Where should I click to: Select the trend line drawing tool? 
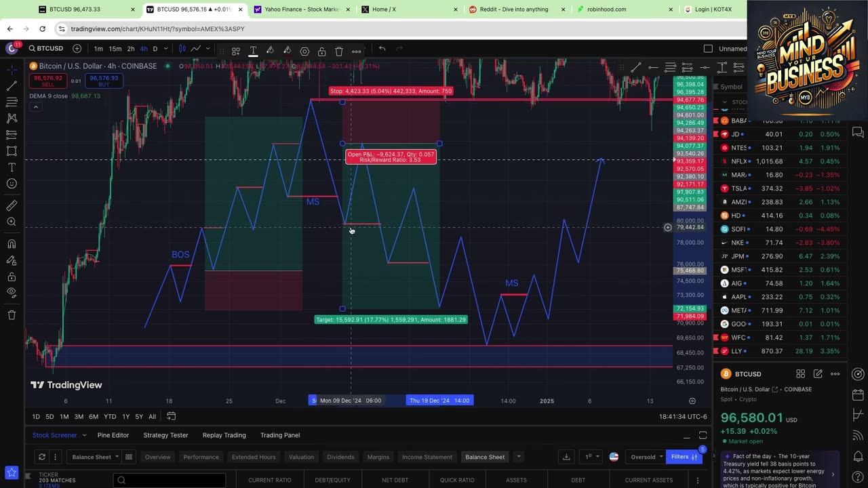point(12,86)
